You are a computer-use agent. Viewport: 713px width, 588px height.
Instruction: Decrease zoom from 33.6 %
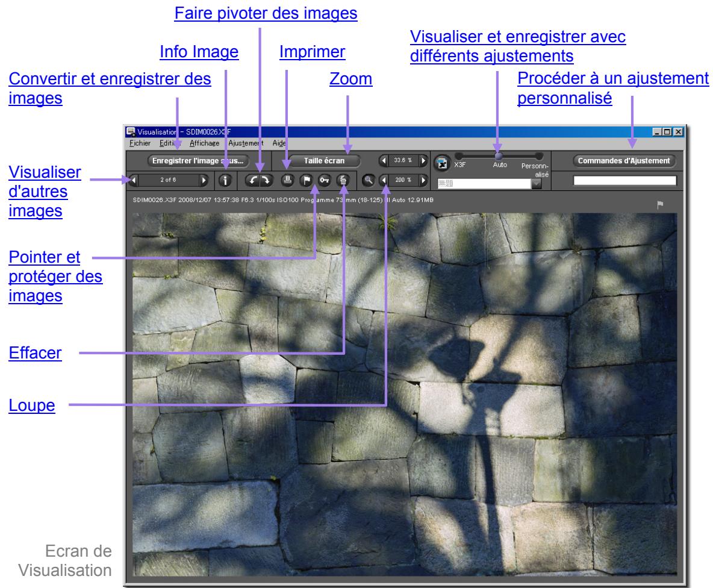(x=384, y=160)
